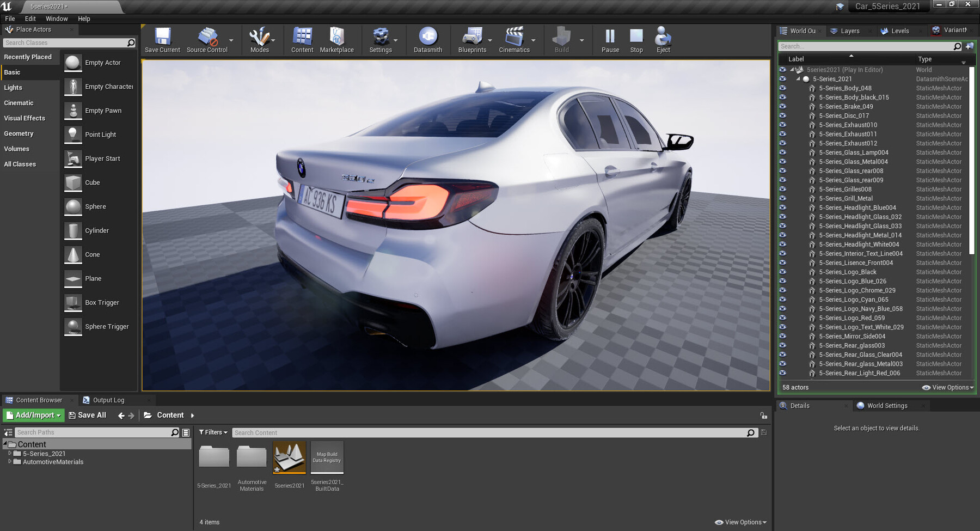
Task: Toggle visibility of 5-Series_Grill_Metal
Action: pyautogui.click(x=782, y=198)
